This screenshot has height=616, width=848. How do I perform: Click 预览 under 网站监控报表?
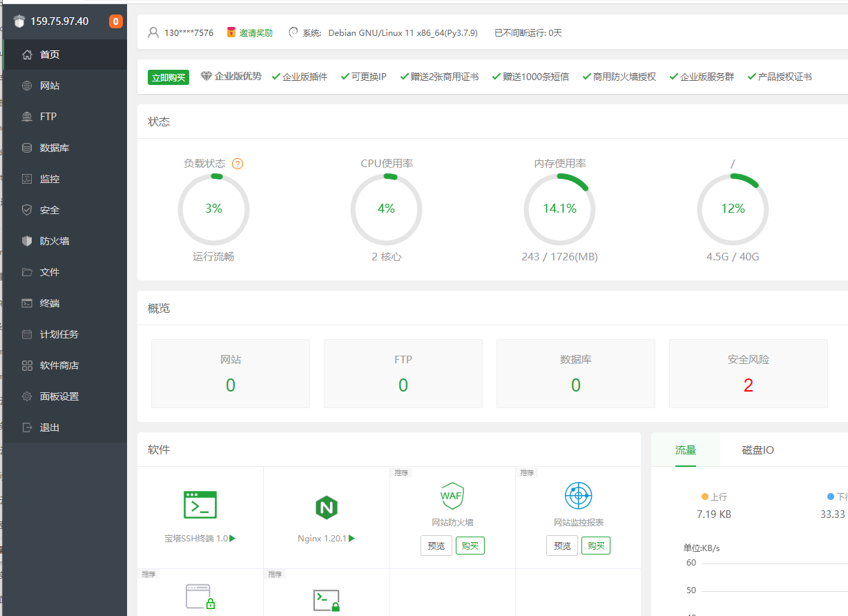(x=562, y=546)
